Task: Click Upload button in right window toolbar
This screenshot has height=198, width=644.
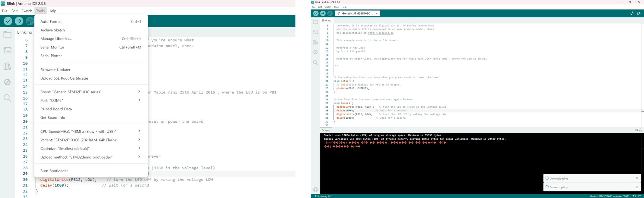Action: (323, 13)
